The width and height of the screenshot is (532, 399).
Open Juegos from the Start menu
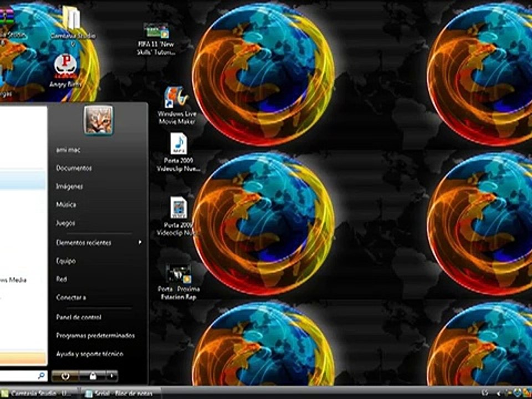pos(65,223)
